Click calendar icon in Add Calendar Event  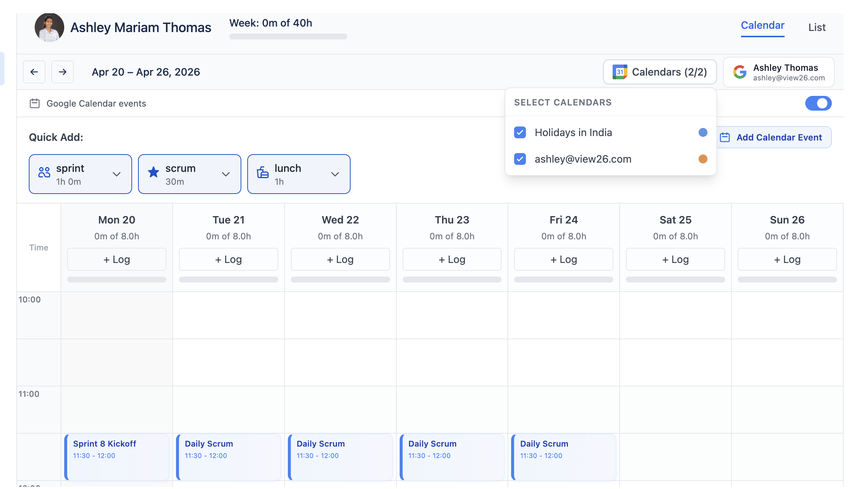(x=725, y=137)
